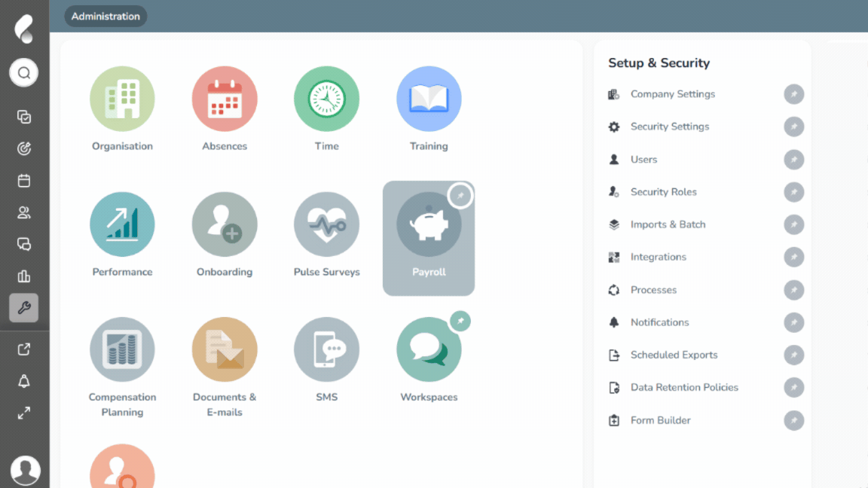Screen dimensions: 868x488
Task: Pin the Scheduled Exports entry
Action: tap(794, 355)
